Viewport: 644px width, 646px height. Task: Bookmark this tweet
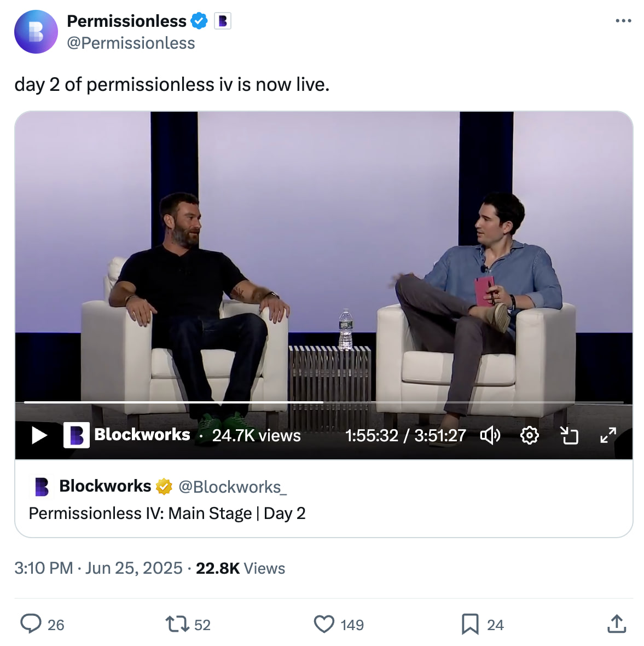tap(469, 624)
